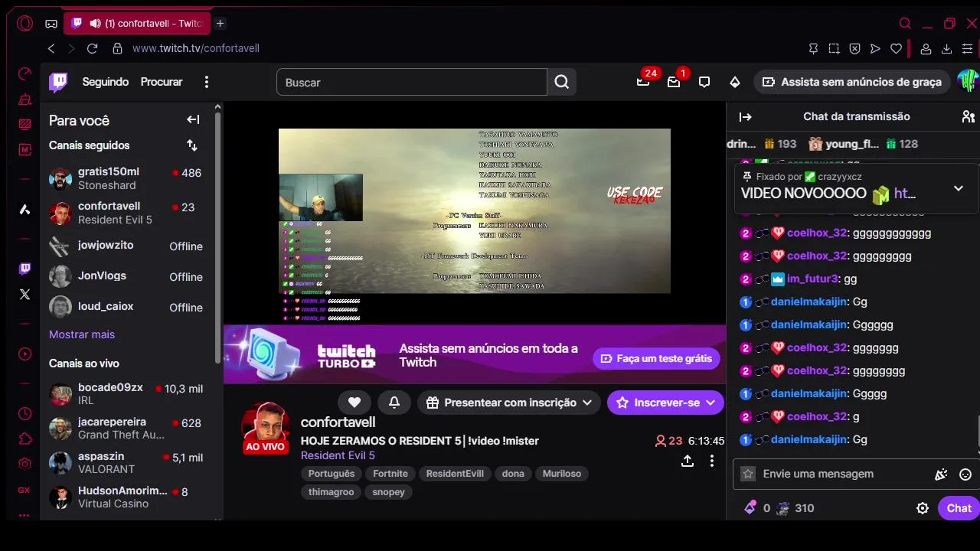Click the stream video player
This screenshot has width=980, height=551.
475,212
